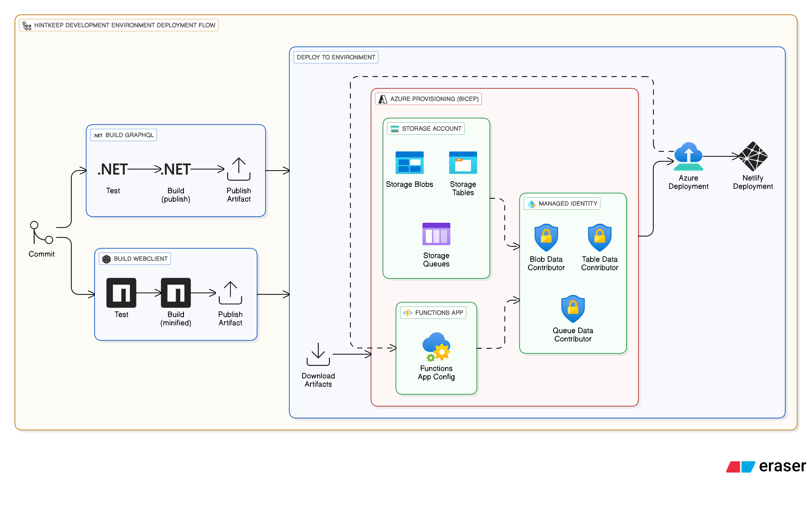
Task: Click Publish Artifact upload icon in Build GraphQL
Action: [239, 169]
